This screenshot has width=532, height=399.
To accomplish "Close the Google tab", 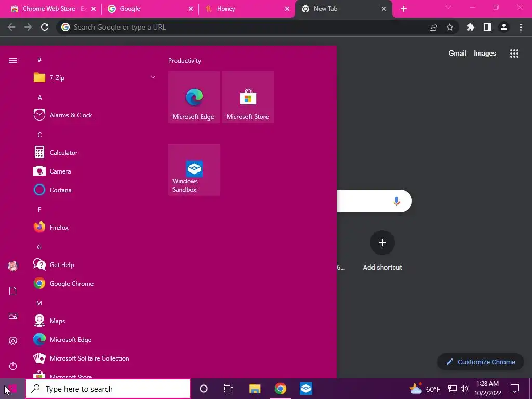I will [x=191, y=9].
